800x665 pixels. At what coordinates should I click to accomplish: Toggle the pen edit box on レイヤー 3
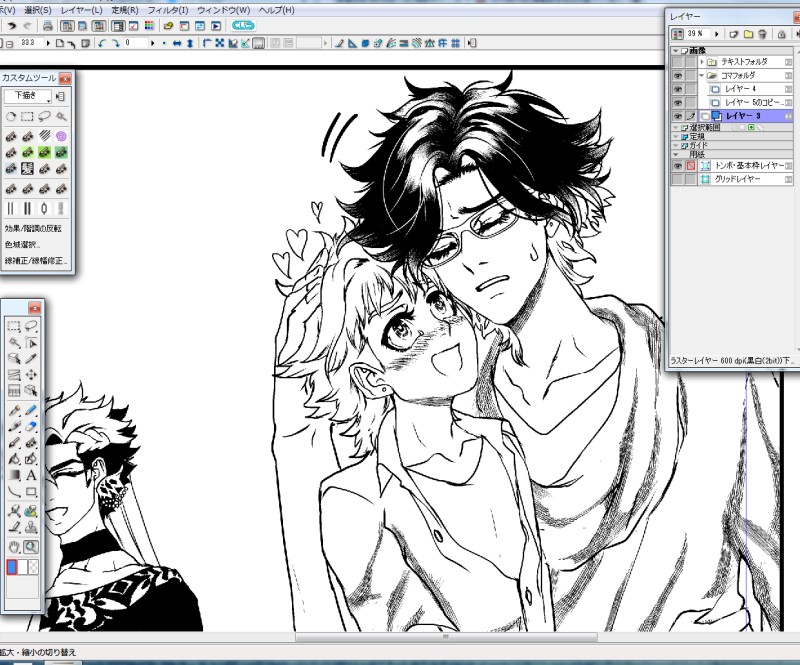click(690, 116)
